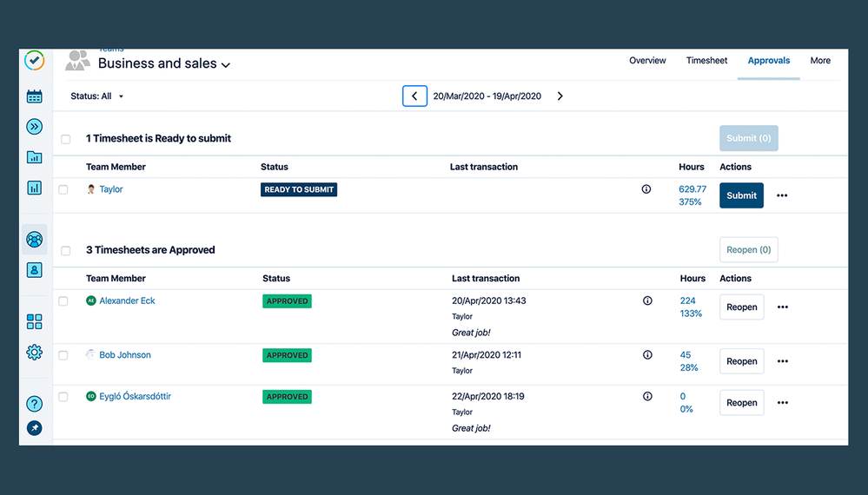Image resolution: width=868 pixels, height=495 pixels.
Task: Click '1 Timesheet is Ready to submit' heading
Action: point(158,138)
